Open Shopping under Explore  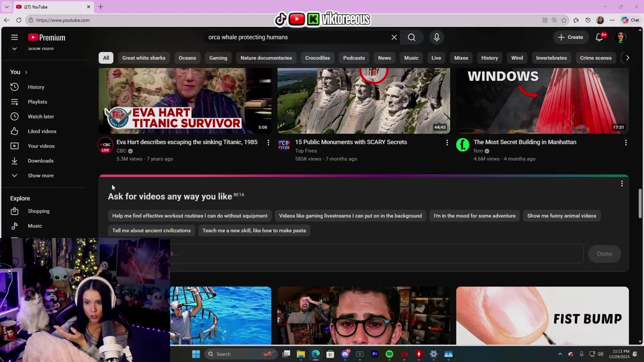[38, 211]
